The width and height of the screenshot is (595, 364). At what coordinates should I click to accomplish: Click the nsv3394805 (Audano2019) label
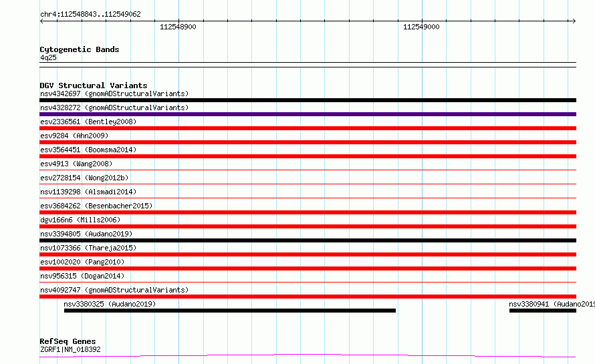coord(86,234)
